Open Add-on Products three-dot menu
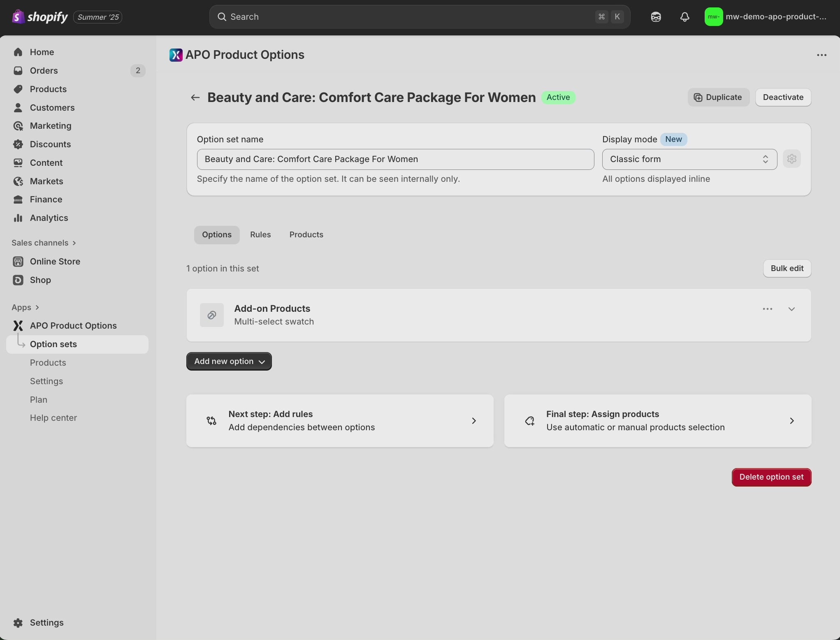 tap(768, 309)
